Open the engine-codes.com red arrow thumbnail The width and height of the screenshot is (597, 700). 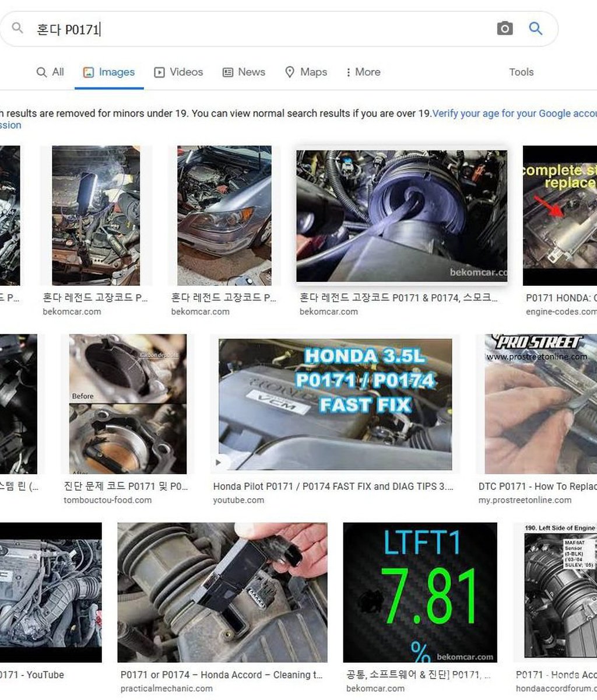tap(560, 215)
